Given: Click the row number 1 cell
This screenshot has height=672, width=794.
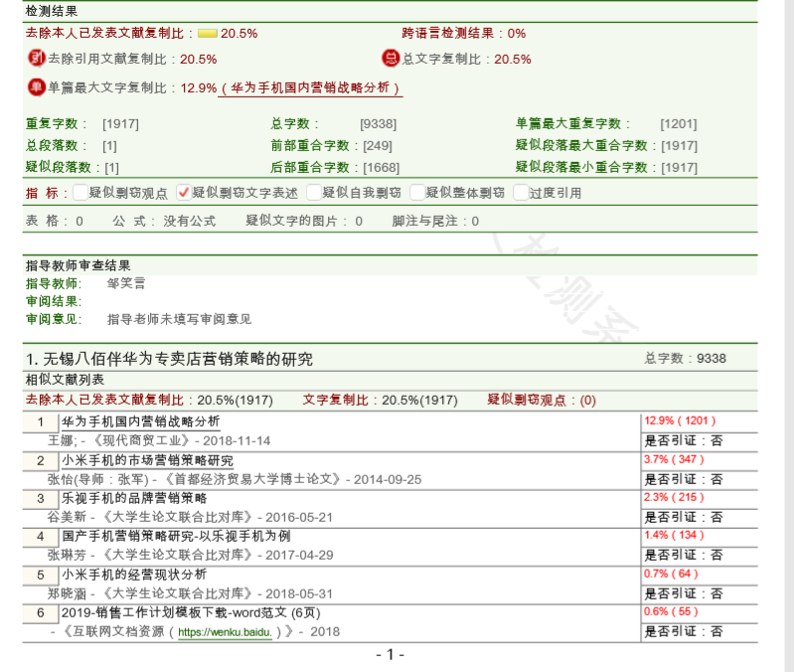Looking at the screenshot, I should click(41, 422).
